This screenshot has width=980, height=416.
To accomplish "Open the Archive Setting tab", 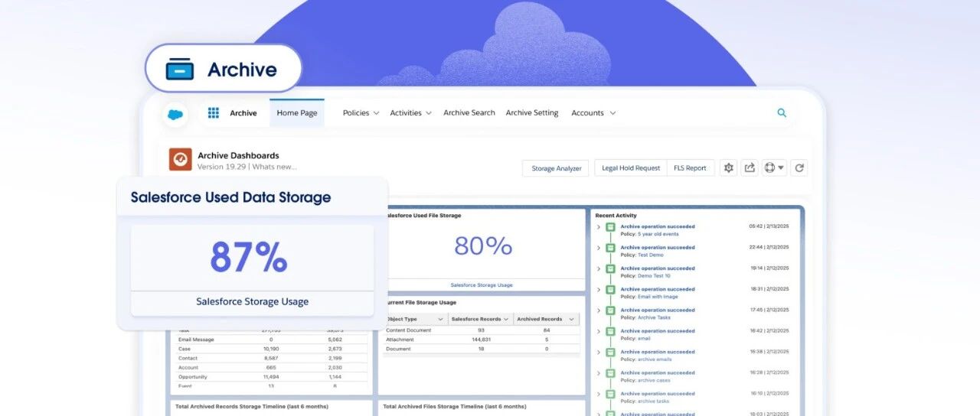I will click(532, 113).
